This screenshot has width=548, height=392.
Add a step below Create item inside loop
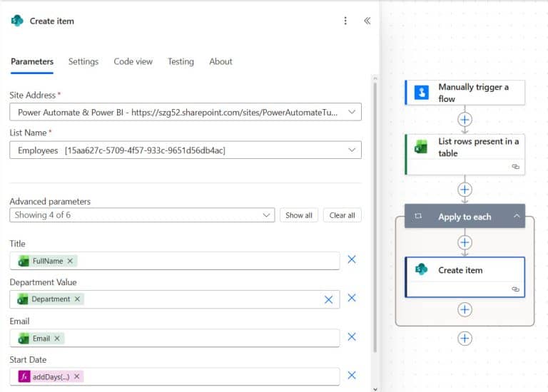pos(465,309)
